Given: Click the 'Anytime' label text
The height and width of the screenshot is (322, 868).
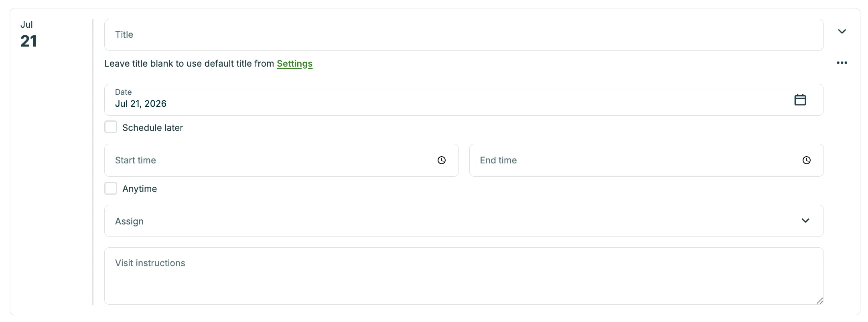Looking at the screenshot, I should pos(140,189).
